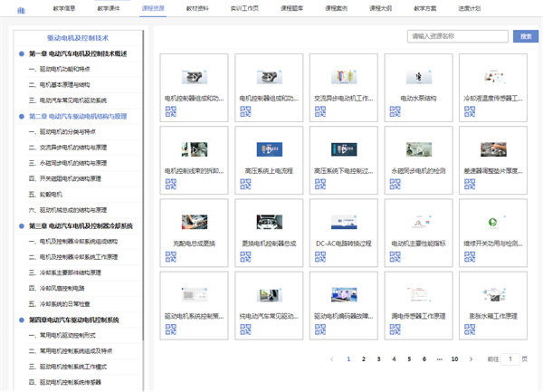The image size is (543, 392).
Task: Open QR code for 电机控制线束的拆卸 card
Action: click(171, 184)
